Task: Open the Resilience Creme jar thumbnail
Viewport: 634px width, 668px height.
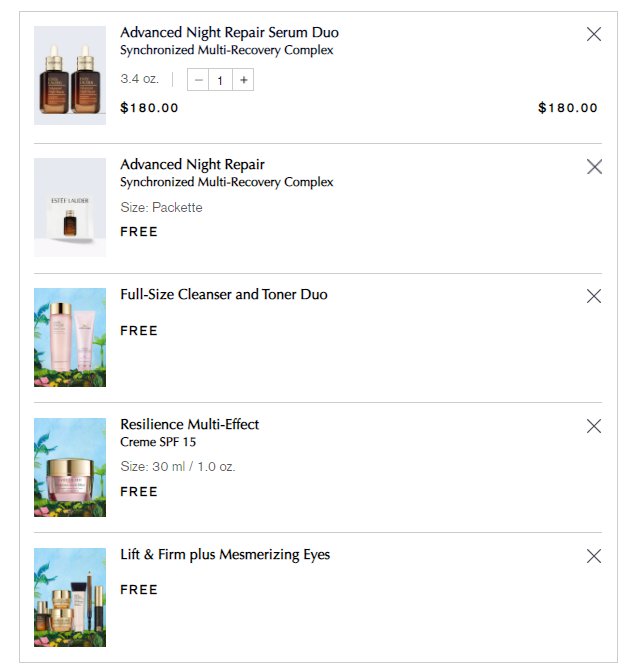Action: pos(70,467)
